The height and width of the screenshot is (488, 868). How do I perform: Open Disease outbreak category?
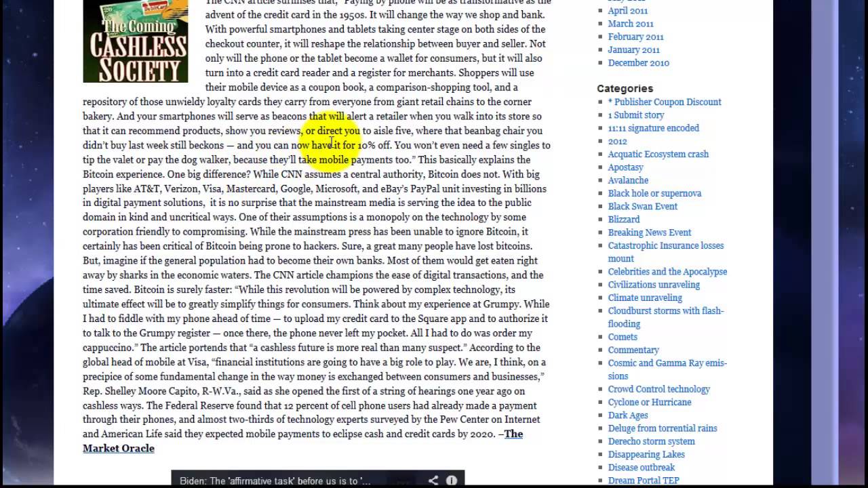tap(642, 468)
